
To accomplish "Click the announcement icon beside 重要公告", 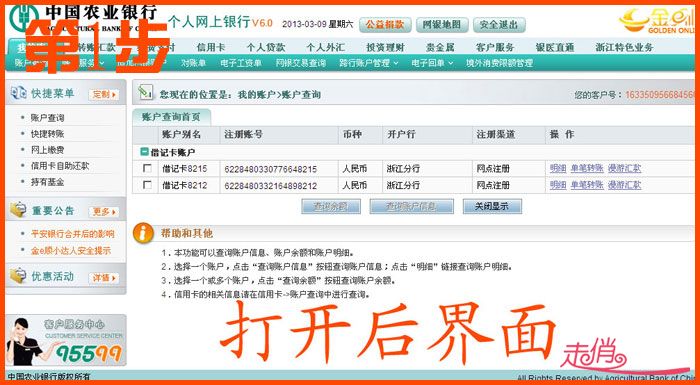I will (x=18, y=210).
